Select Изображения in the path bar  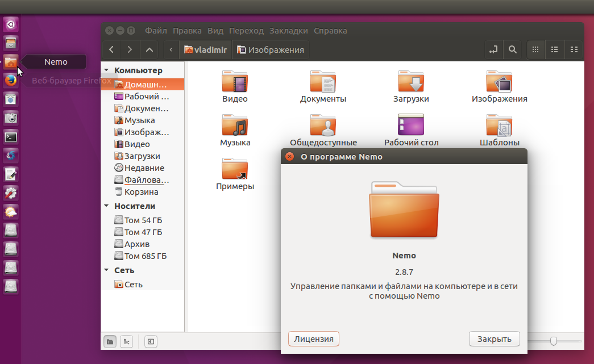coord(271,49)
